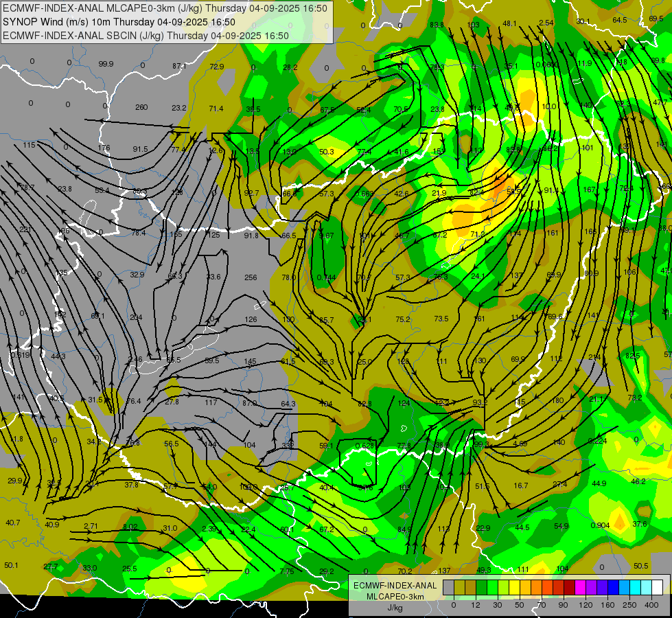The width and height of the screenshot is (672, 618).
Task: Click the map value 221
Action: click(25, 230)
